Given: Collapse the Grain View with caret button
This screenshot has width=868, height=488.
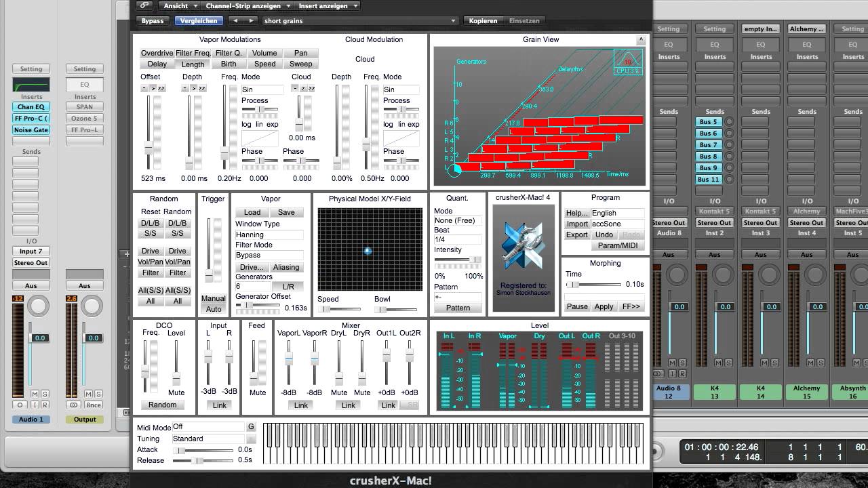Looking at the screenshot, I should coord(640,40).
